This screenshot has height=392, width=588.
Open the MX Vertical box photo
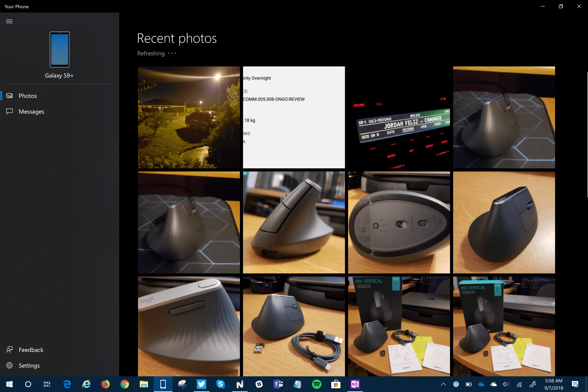pos(399,326)
